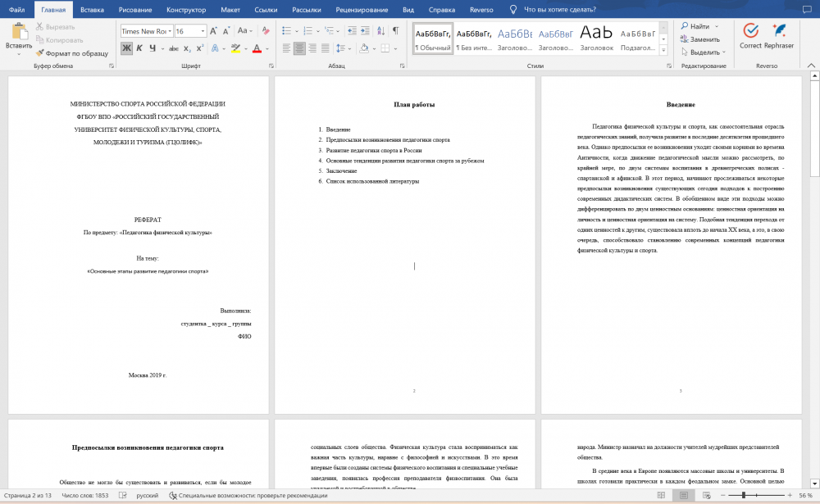Viewport: 820px width, 504px height.
Task: Click the numbered list icon
Action: [308, 31]
